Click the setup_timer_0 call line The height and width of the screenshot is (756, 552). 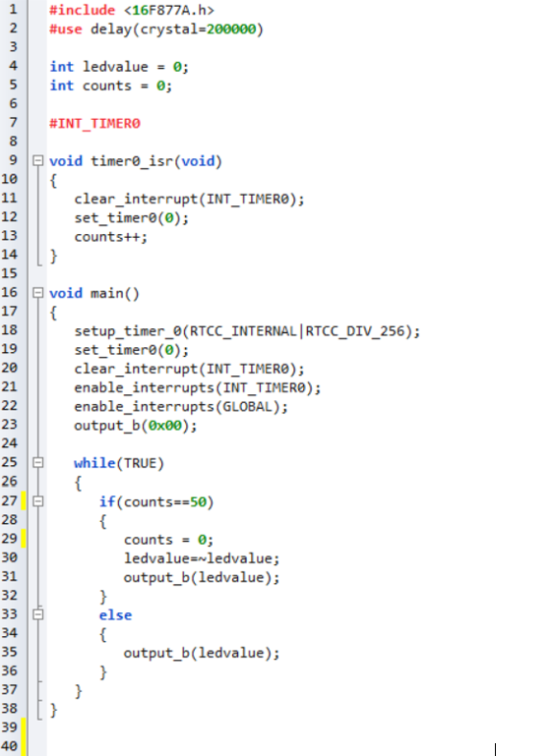(247, 331)
